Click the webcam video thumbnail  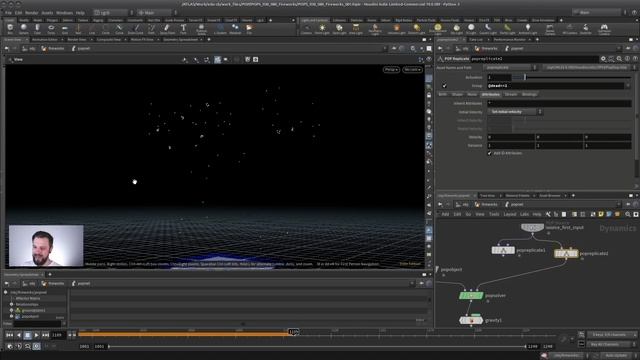pyautogui.click(x=46, y=245)
